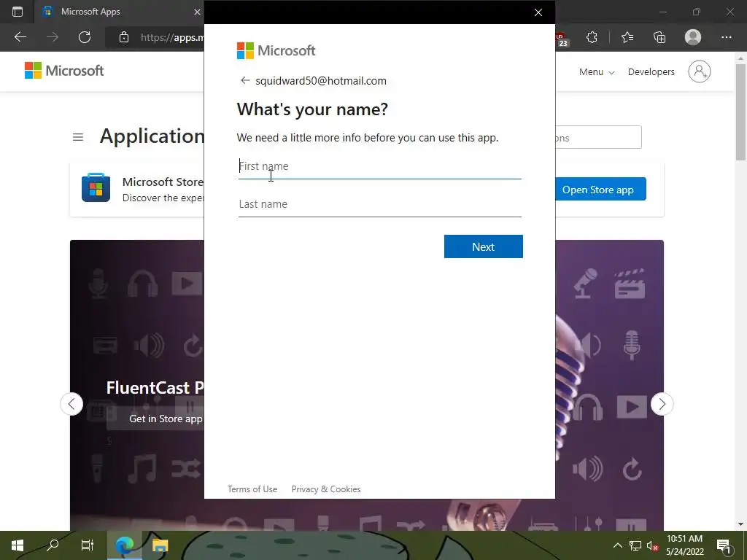Expand the Menu dropdown on the page
Viewport: 747px width, 560px height.
[x=597, y=72]
